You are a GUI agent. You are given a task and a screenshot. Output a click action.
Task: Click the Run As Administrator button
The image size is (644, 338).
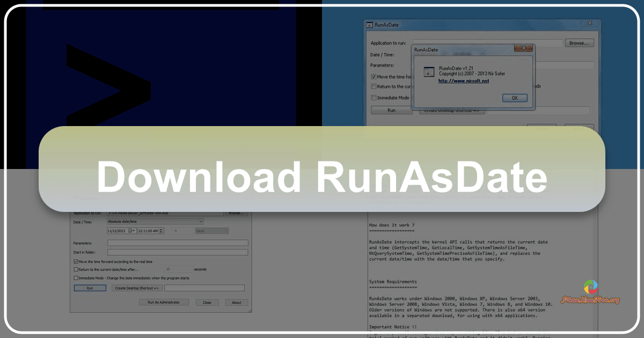click(x=164, y=302)
